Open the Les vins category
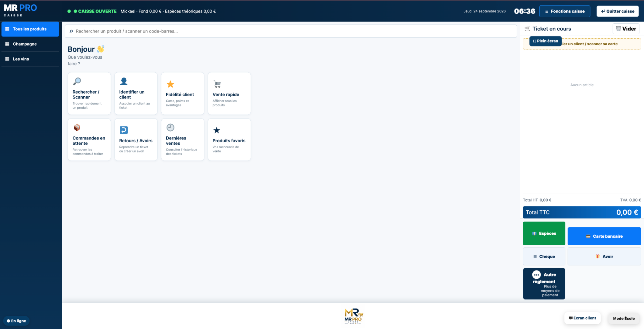644x329 pixels. point(30,59)
